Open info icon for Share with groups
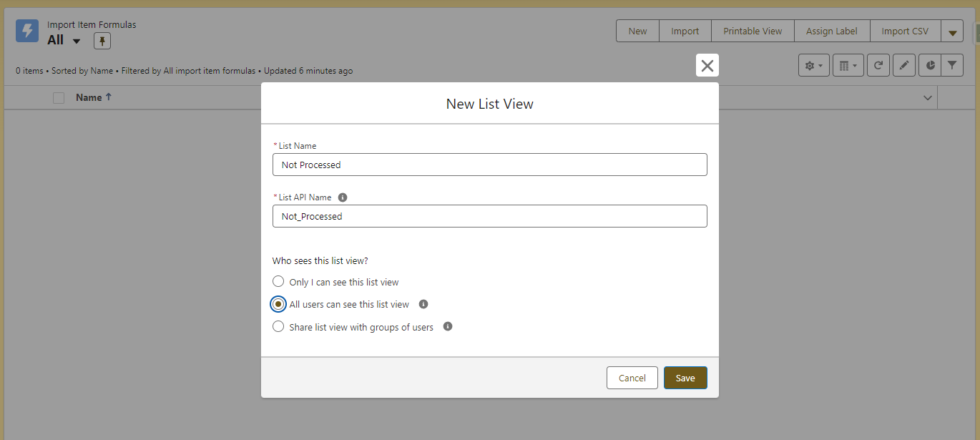The height and width of the screenshot is (440, 980). (x=448, y=326)
